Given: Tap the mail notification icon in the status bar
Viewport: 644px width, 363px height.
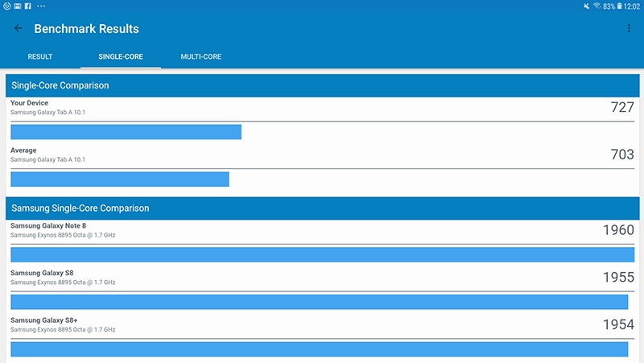Looking at the screenshot, I should point(17,6).
